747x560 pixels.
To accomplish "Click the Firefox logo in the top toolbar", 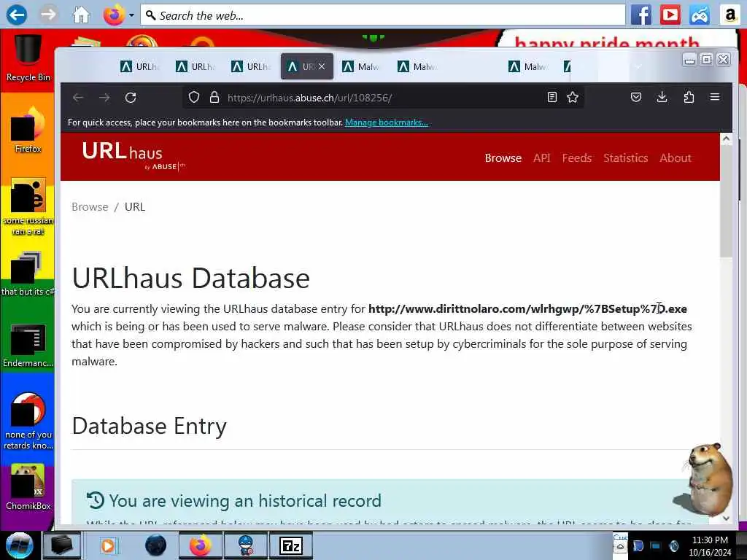I will 114,15.
